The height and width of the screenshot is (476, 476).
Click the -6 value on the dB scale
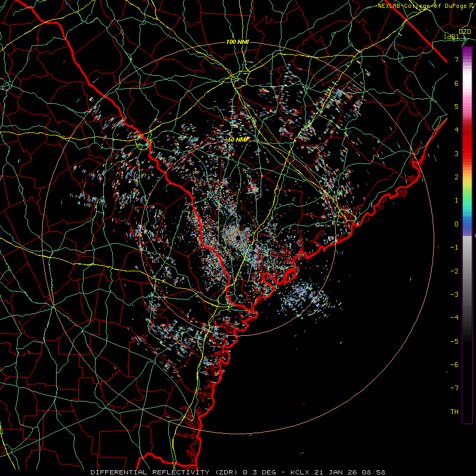[454, 365]
